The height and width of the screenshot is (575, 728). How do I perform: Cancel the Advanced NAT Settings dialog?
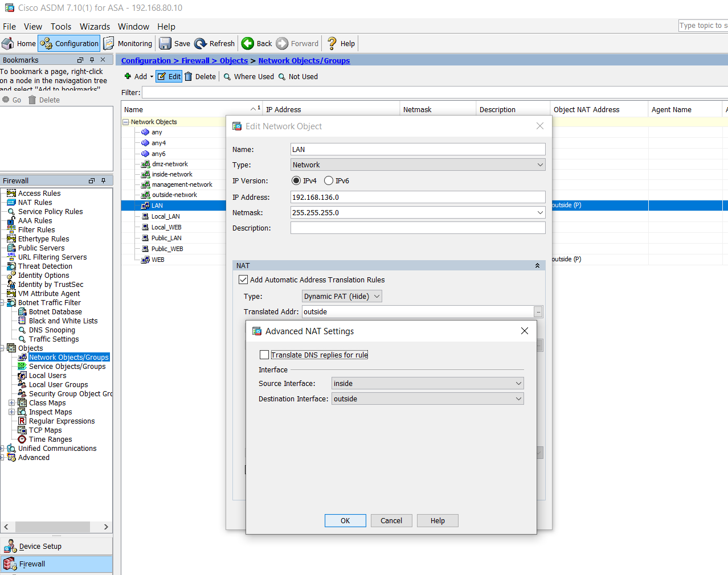click(x=391, y=521)
